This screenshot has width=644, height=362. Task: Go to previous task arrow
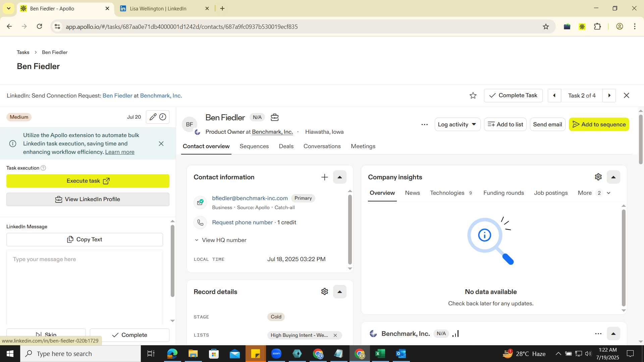click(554, 96)
